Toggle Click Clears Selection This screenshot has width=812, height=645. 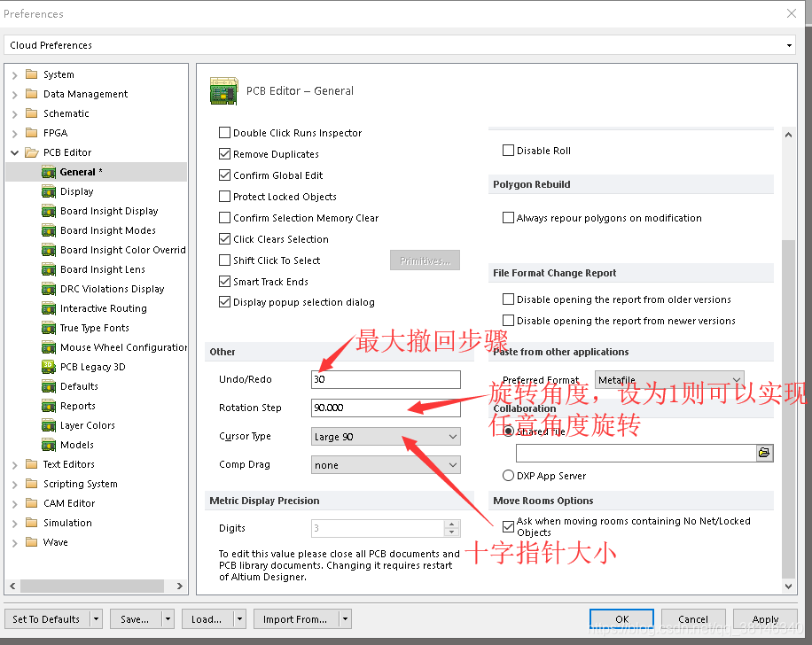tap(225, 238)
